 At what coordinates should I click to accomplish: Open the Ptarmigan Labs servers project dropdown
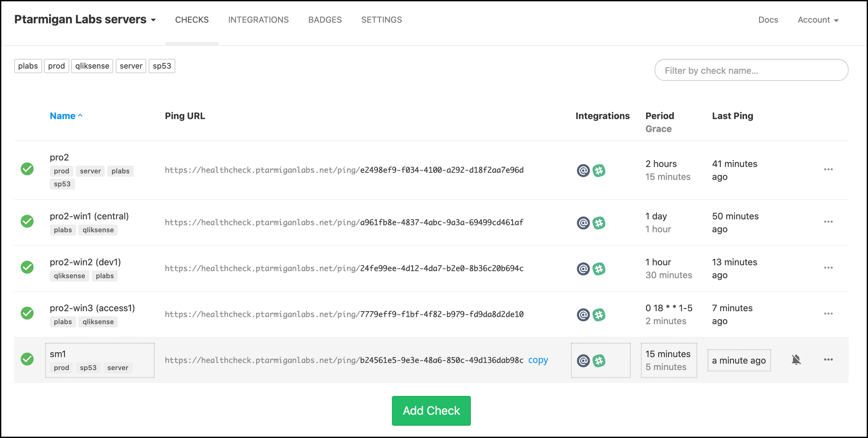coord(85,20)
